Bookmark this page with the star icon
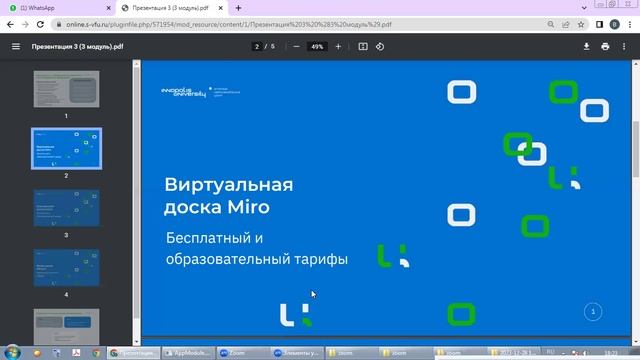Image resolution: width=640 pixels, height=360 pixels. tap(581, 24)
